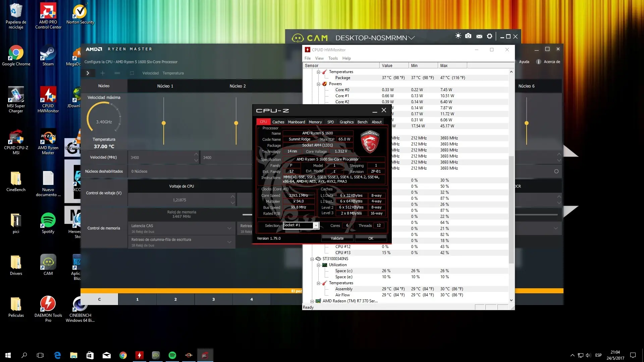This screenshot has height=362, width=644.
Task: Increase Núcleo 1 speed with up stepper
Action: point(196,154)
